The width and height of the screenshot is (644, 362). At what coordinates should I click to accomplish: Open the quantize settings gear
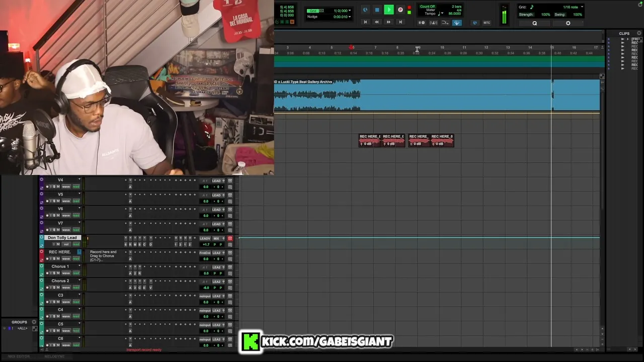[568, 23]
